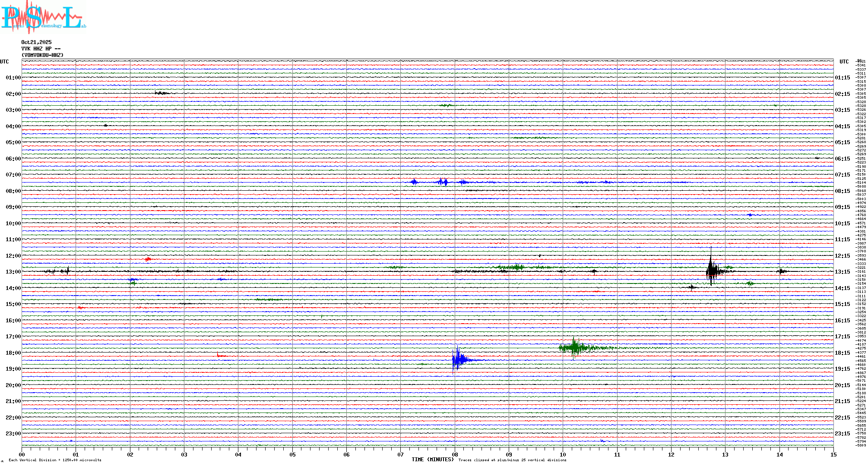Click the 13:00 hour label on left axis
Screen dimensions: 868x466
tap(13, 272)
